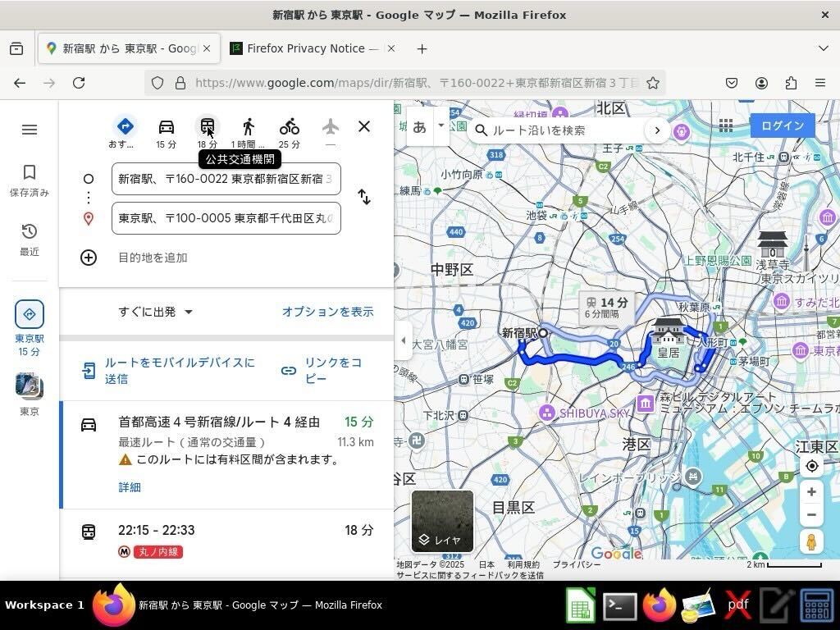Center the map on my location
Viewport: 840px width, 630px height.
click(811, 466)
